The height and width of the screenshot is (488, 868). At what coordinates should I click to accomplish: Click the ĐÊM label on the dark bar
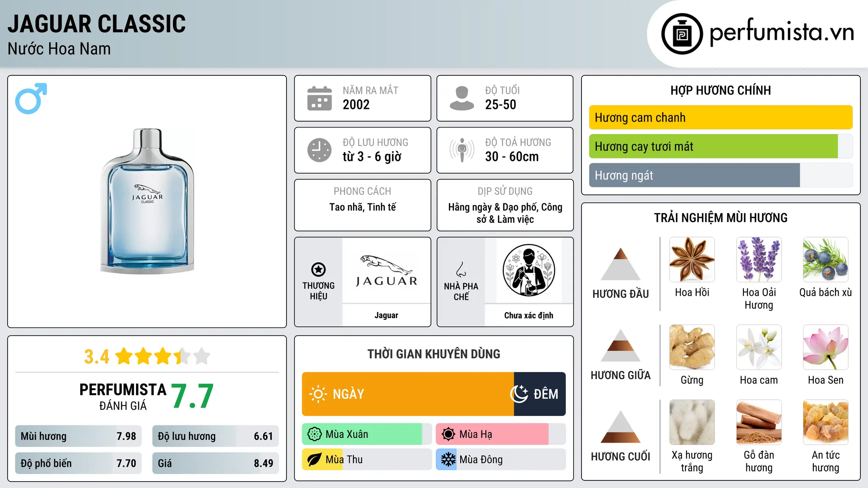[546, 394]
